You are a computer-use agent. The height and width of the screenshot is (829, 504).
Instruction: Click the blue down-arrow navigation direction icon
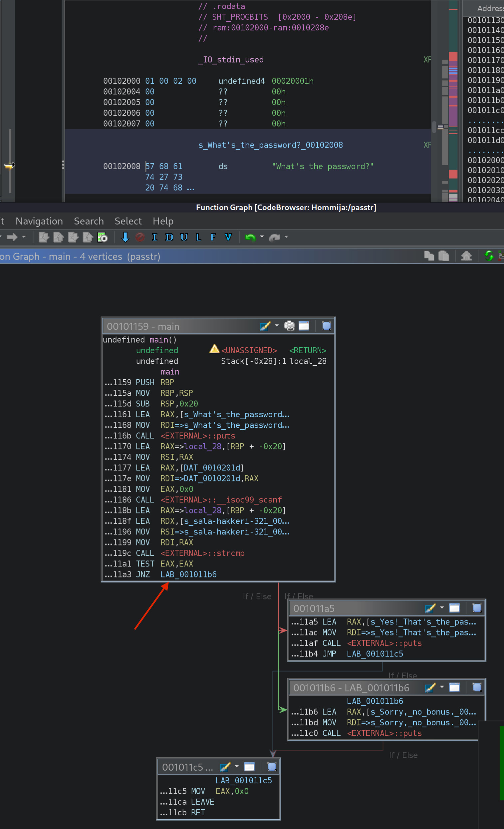(125, 237)
